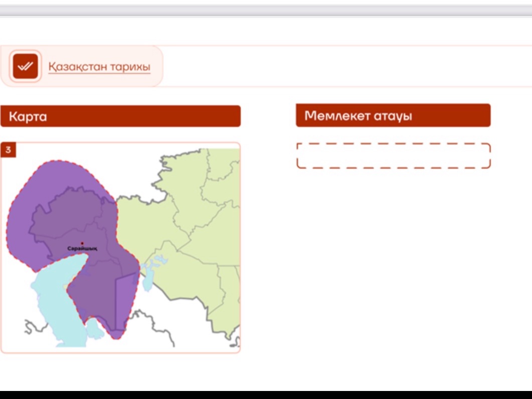Click the Мемлекет атауы header bar

coord(394,115)
